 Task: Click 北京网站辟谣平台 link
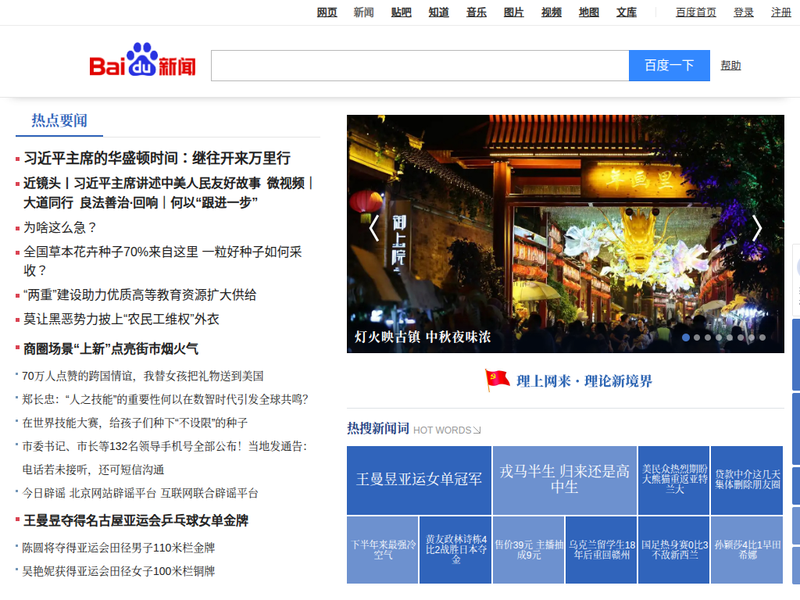[113, 493]
